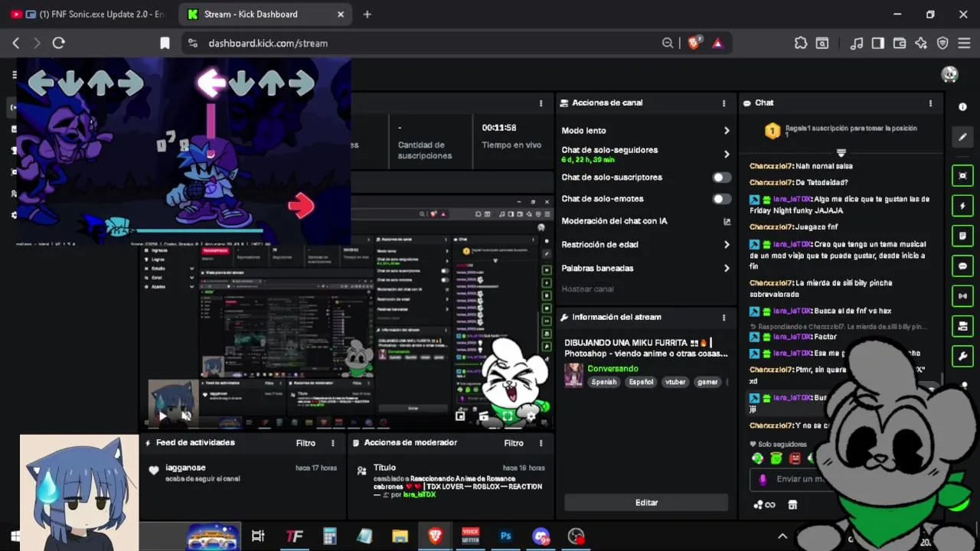
Task: Open File Explorer from the taskbar
Action: [x=400, y=536]
